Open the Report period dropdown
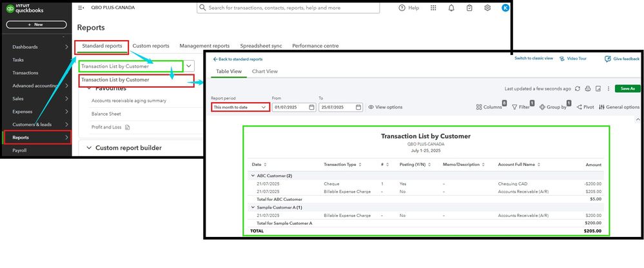 tap(240, 107)
